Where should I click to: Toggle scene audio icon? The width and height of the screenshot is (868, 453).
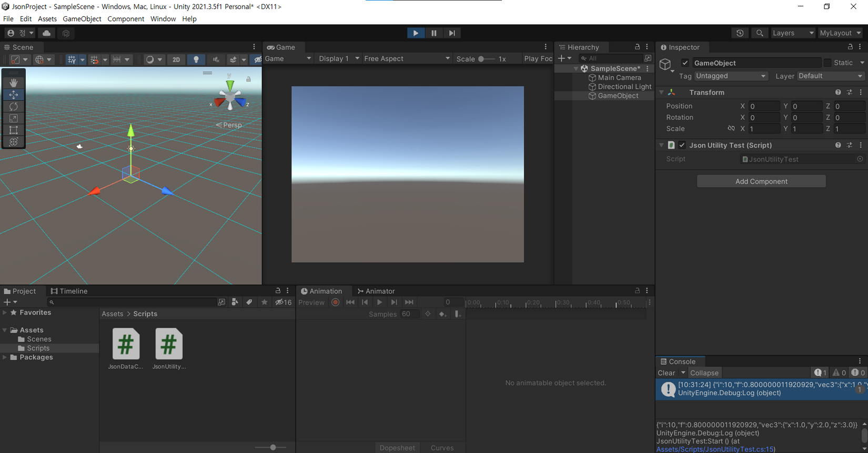(216, 59)
